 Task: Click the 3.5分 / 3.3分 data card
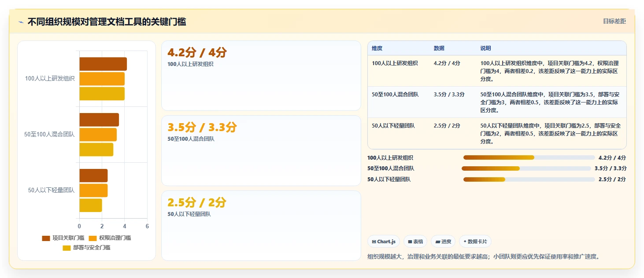click(261, 150)
